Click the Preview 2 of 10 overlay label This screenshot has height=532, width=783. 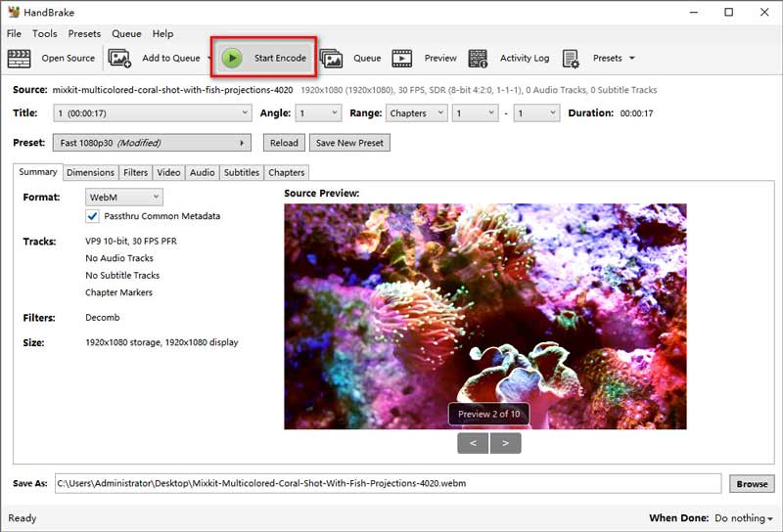pyautogui.click(x=488, y=415)
